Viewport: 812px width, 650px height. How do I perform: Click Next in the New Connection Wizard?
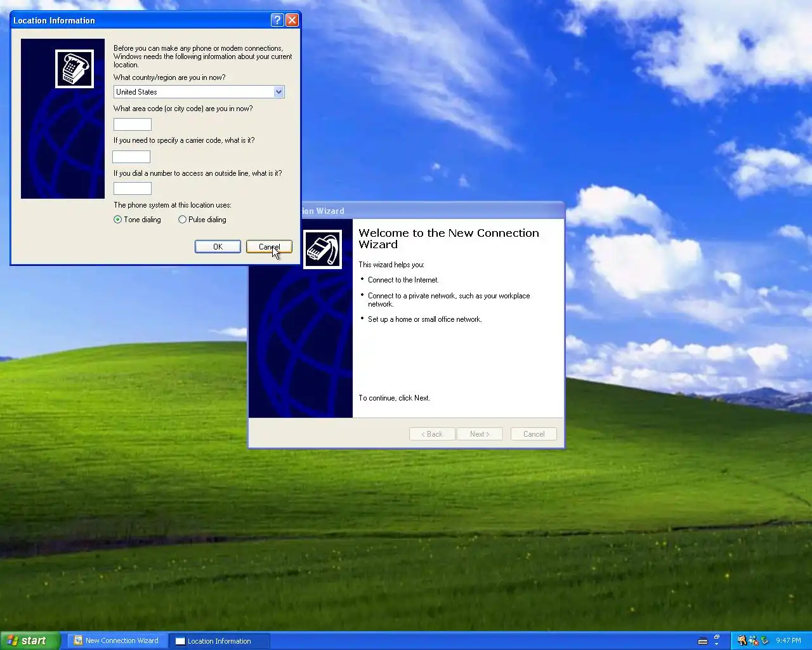point(480,434)
